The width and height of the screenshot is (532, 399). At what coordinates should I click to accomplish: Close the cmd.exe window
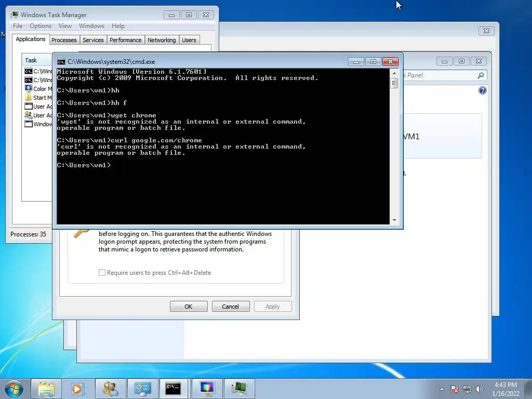(390, 62)
